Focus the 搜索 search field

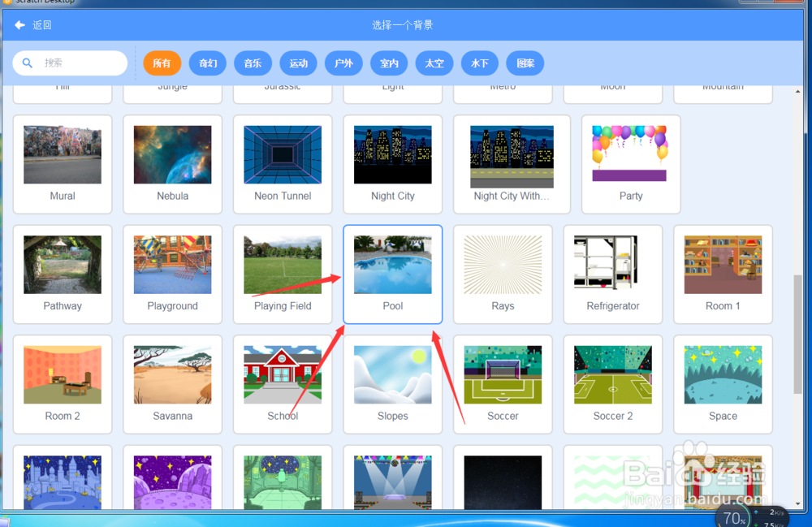70,63
